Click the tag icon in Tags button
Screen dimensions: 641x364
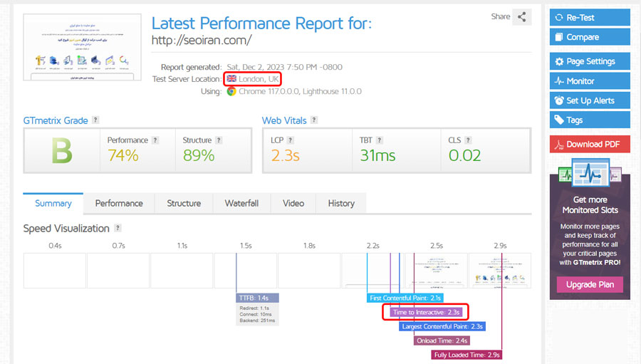pos(559,120)
